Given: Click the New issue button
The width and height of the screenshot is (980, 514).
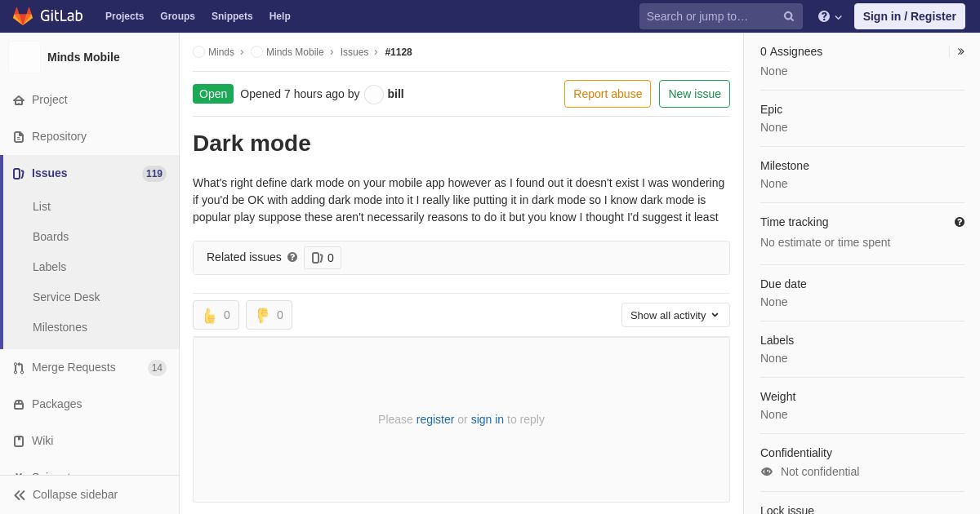Looking at the screenshot, I should point(694,94).
